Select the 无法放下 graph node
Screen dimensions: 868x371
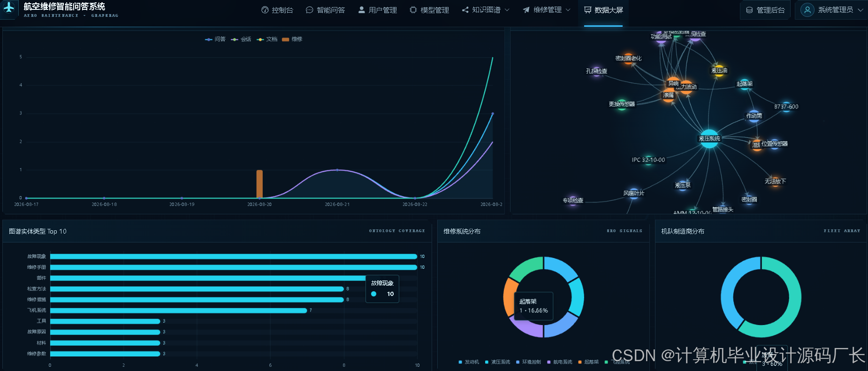coord(775,181)
